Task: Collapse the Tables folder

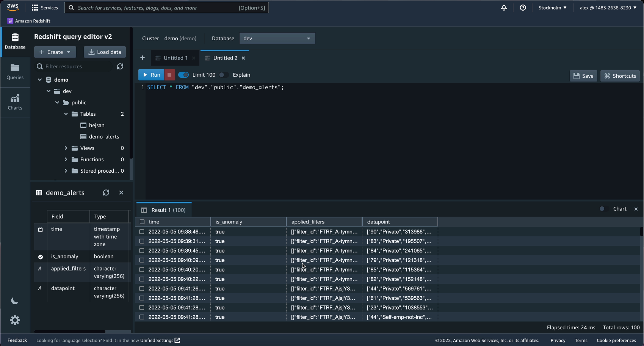Action: tap(66, 114)
